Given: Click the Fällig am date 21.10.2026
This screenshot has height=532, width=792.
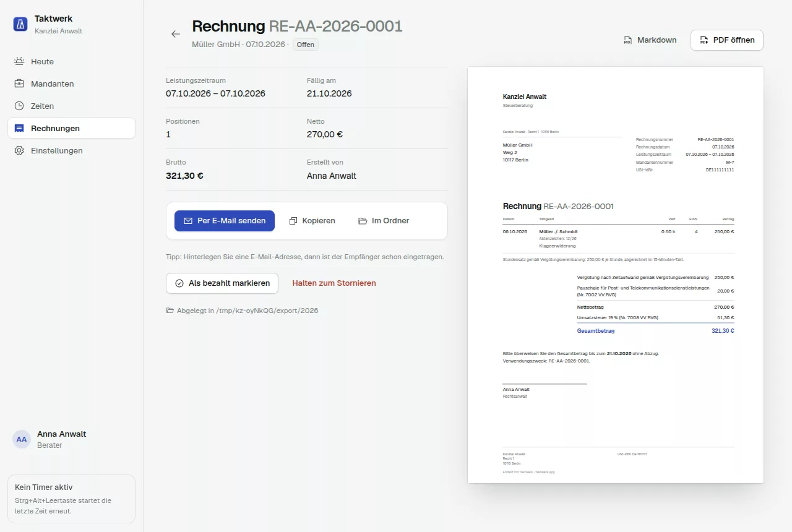Looking at the screenshot, I should [329, 93].
